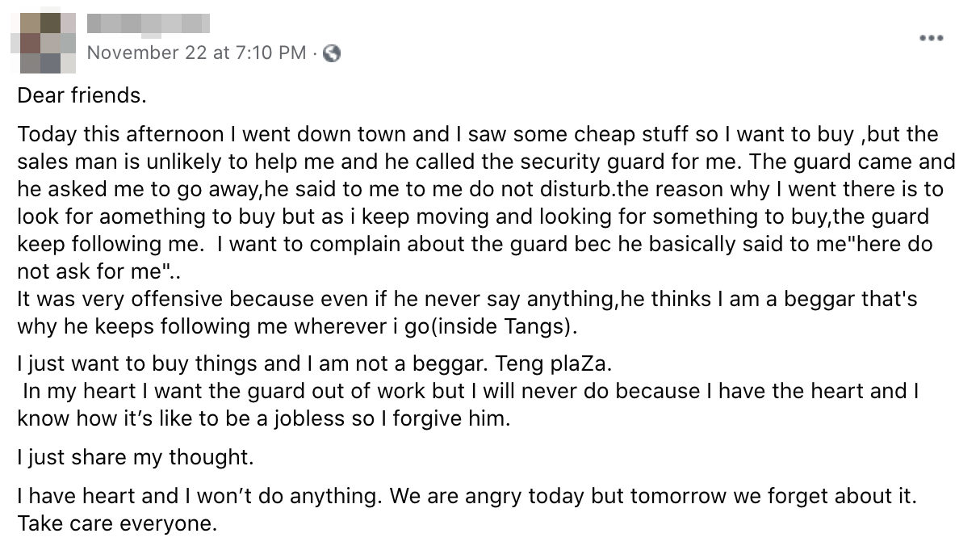Click the blurred author name link

148,24
